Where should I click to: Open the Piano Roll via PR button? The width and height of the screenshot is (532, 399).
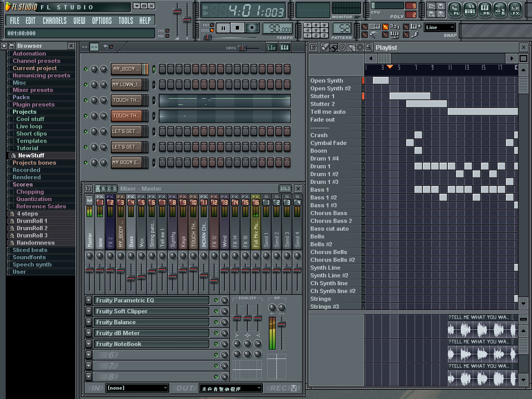[x=485, y=9]
